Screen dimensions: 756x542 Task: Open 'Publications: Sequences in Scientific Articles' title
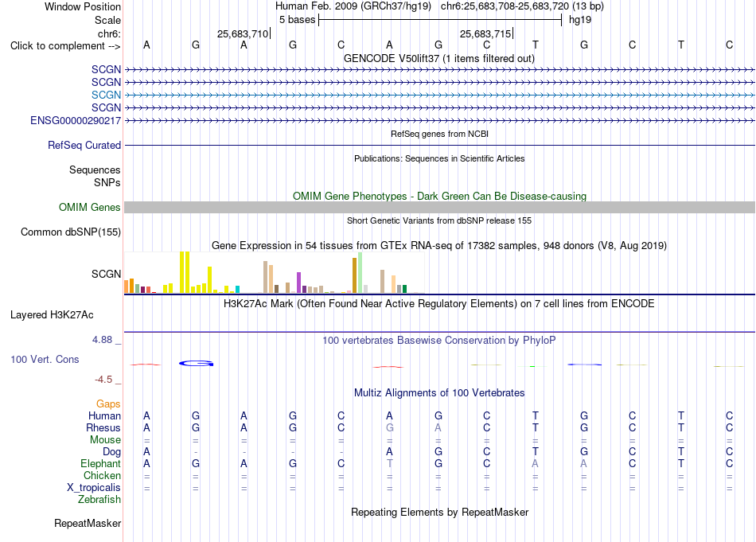439,158
